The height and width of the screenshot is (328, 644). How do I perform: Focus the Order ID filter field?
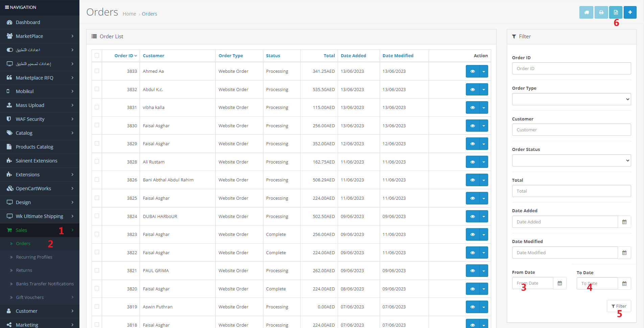coord(571,68)
